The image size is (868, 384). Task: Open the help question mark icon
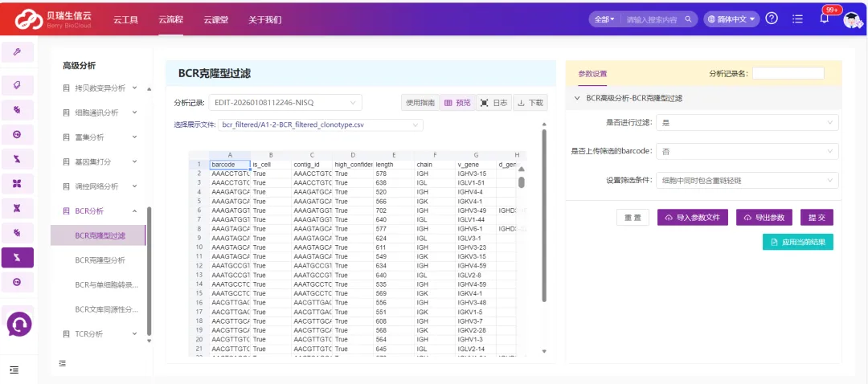click(771, 18)
